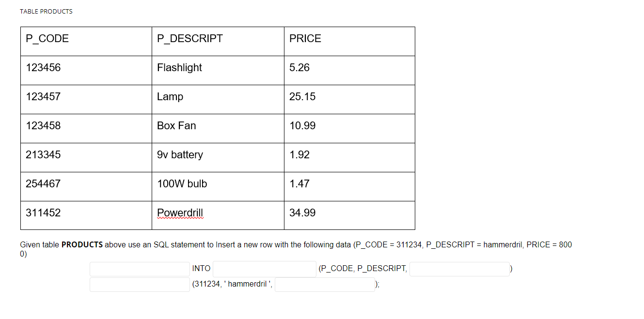Click the P_CODE column header

pyautogui.click(x=47, y=38)
